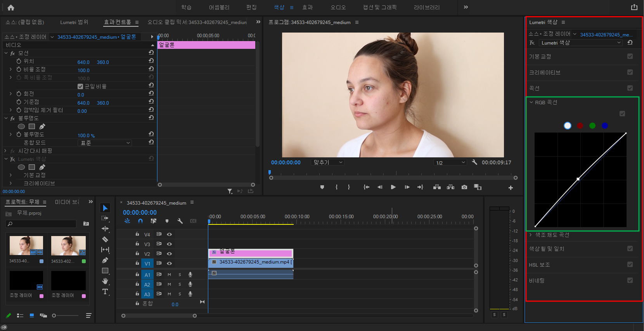
Task: Mute audio track A1
Action: click(169, 274)
